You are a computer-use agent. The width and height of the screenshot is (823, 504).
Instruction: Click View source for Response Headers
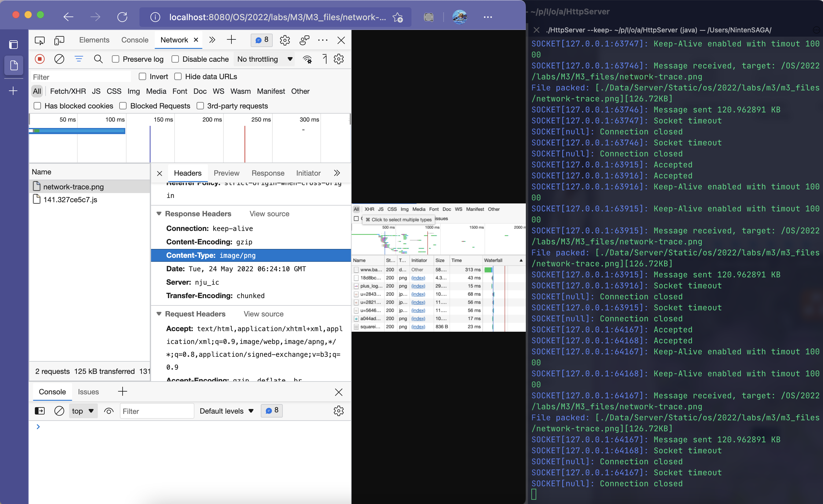click(269, 214)
